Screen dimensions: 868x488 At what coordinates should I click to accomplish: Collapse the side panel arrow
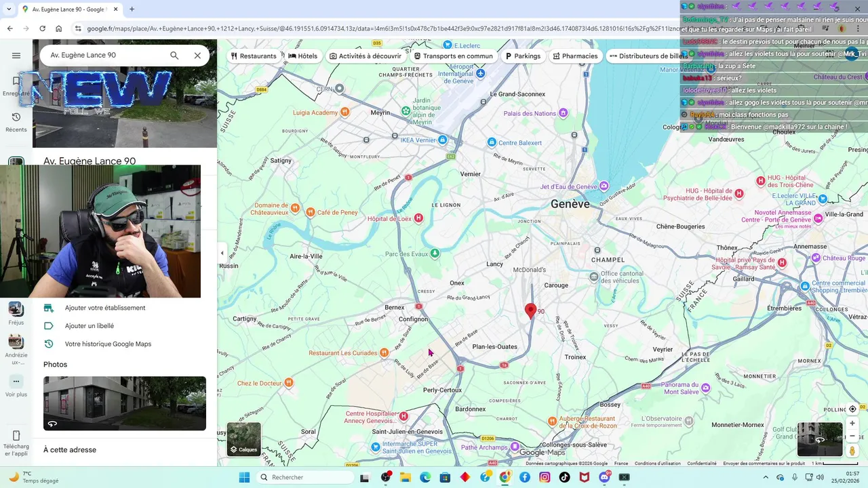[x=222, y=253]
